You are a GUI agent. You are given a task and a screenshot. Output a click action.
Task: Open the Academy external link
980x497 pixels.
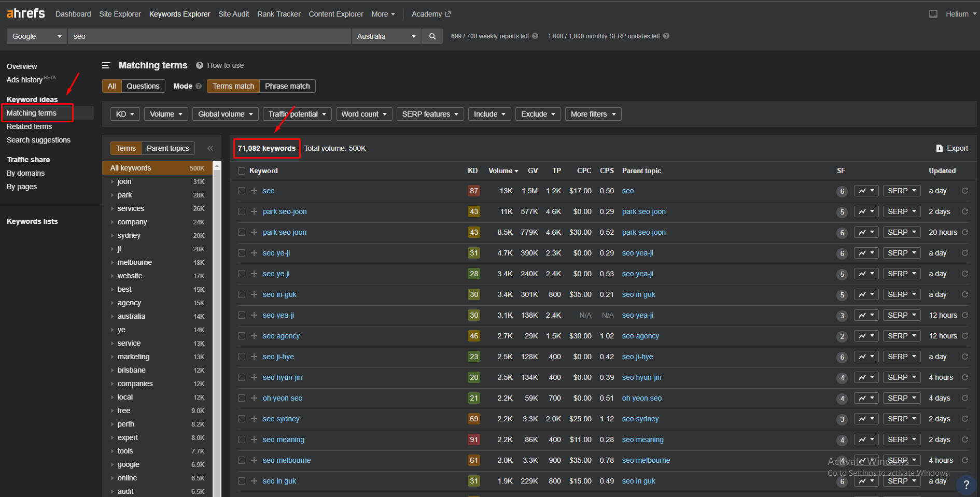point(431,14)
